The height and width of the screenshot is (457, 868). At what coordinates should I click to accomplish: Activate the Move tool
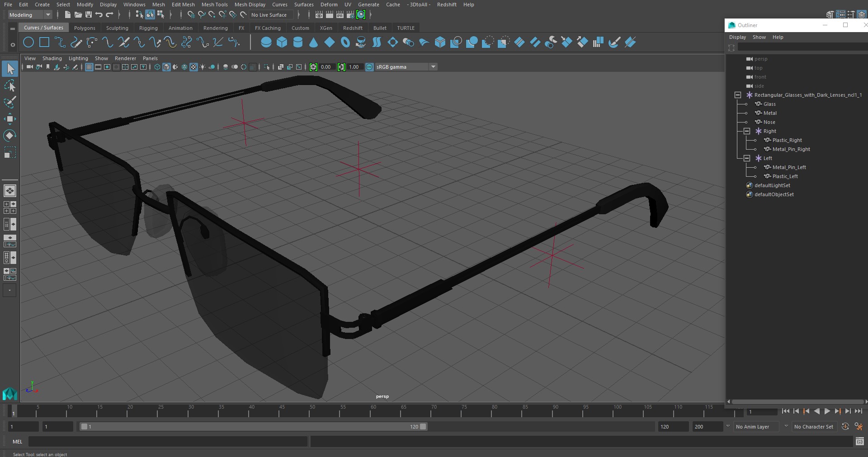click(9, 119)
